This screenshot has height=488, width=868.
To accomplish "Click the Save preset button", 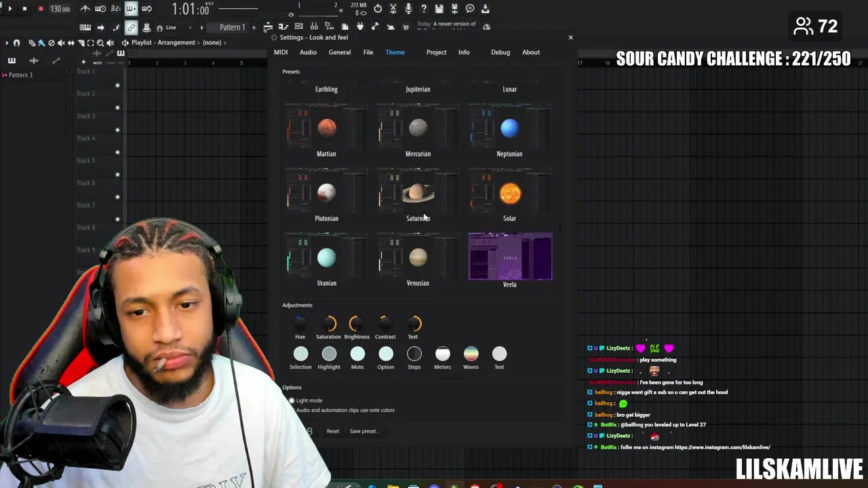I will pos(363,431).
